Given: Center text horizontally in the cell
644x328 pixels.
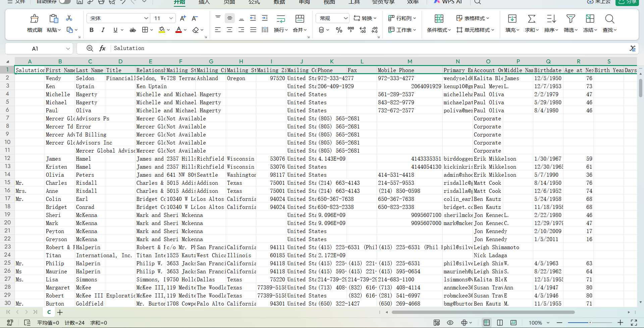Looking at the screenshot, I should pos(229,30).
